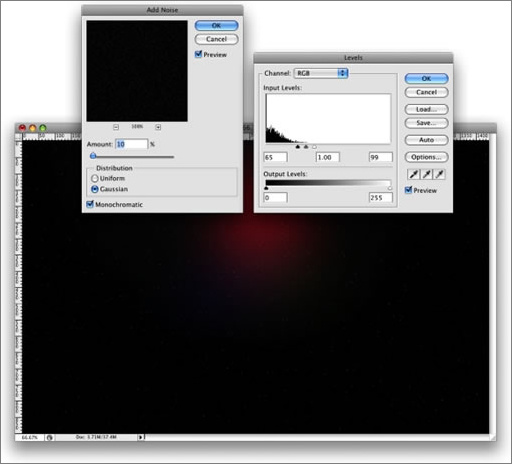Open the Channel RGB dropdown

(x=321, y=73)
